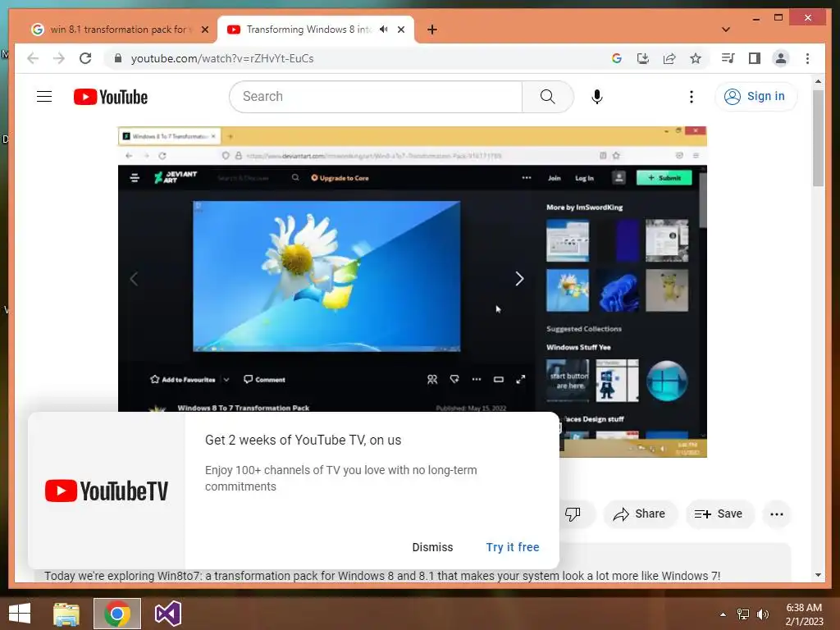Click the video description text

pyautogui.click(x=382, y=576)
